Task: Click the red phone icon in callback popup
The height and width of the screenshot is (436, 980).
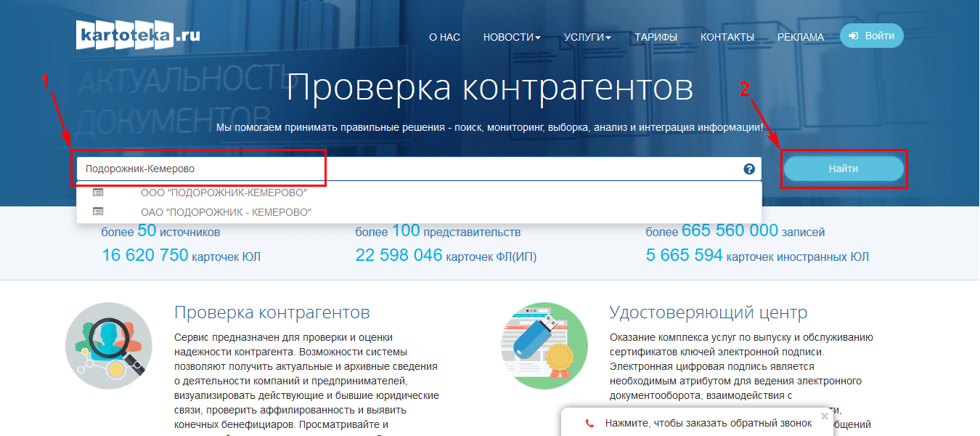Action: pos(589,423)
